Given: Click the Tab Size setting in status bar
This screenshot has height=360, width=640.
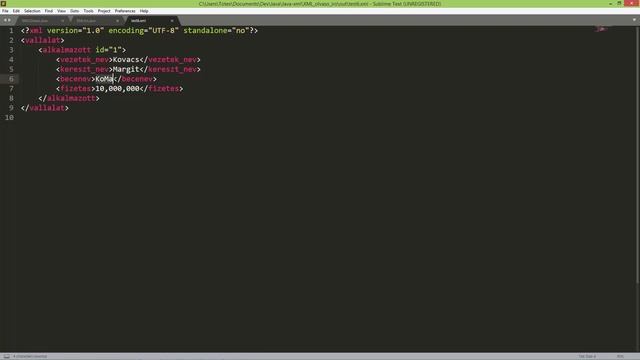Looking at the screenshot, I should pos(587,356).
